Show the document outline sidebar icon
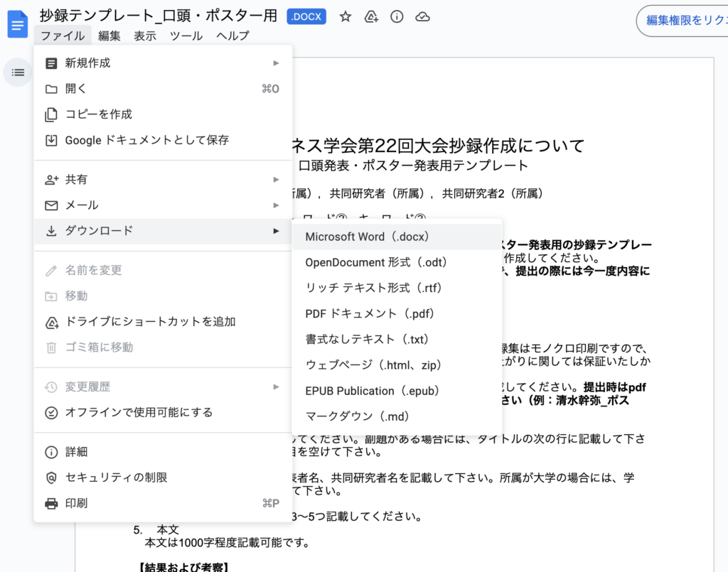Image resolution: width=728 pixels, height=572 pixels. tap(18, 72)
